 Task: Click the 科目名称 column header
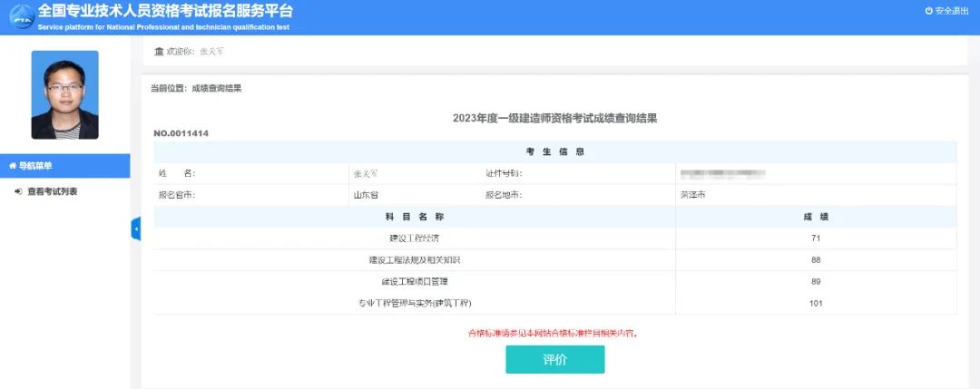pos(414,217)
